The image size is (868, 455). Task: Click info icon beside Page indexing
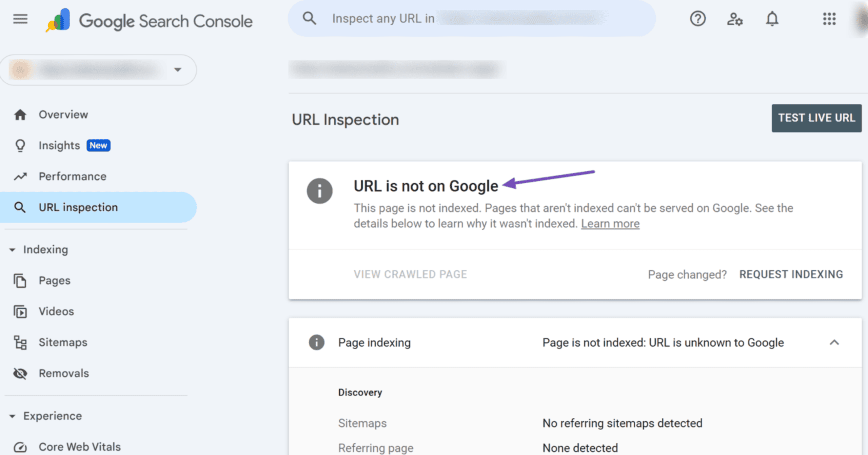pos(316,343)
